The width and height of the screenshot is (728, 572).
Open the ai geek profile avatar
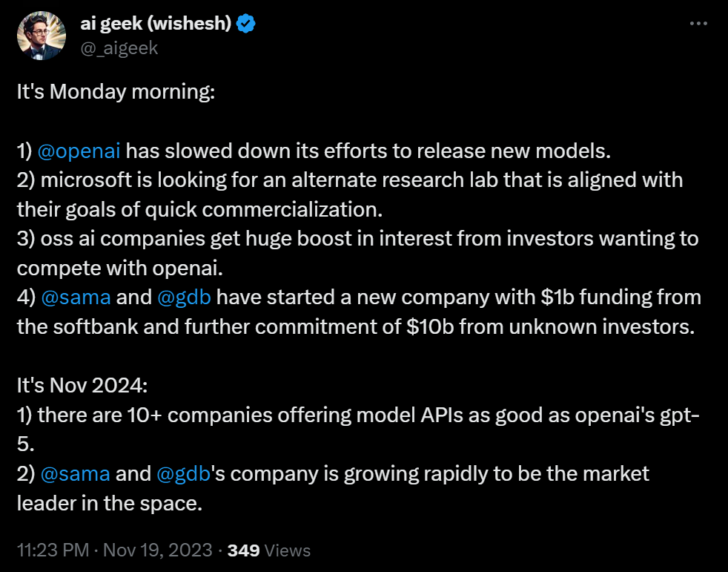[x=42, y=36]
